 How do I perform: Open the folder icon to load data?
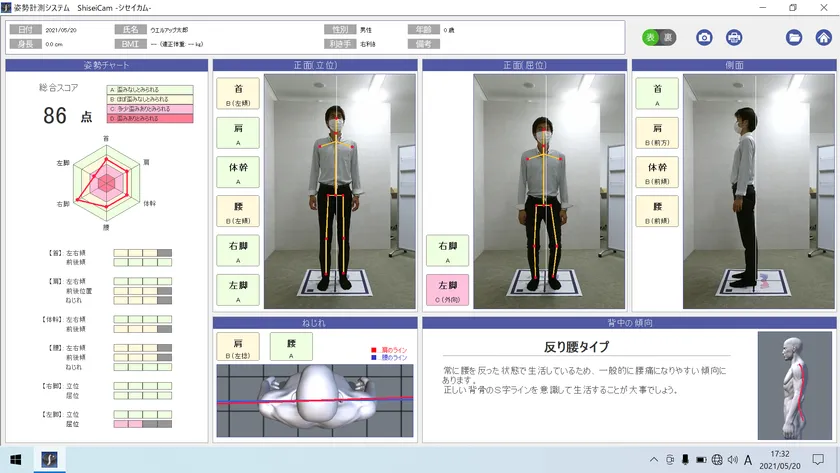tap(794, 37)
